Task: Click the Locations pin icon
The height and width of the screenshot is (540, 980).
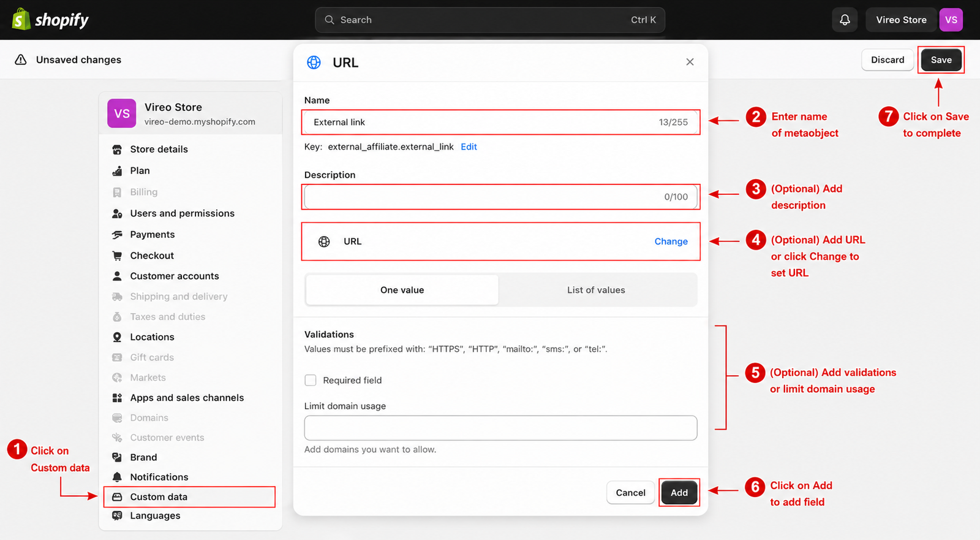Action: point(117,337)
